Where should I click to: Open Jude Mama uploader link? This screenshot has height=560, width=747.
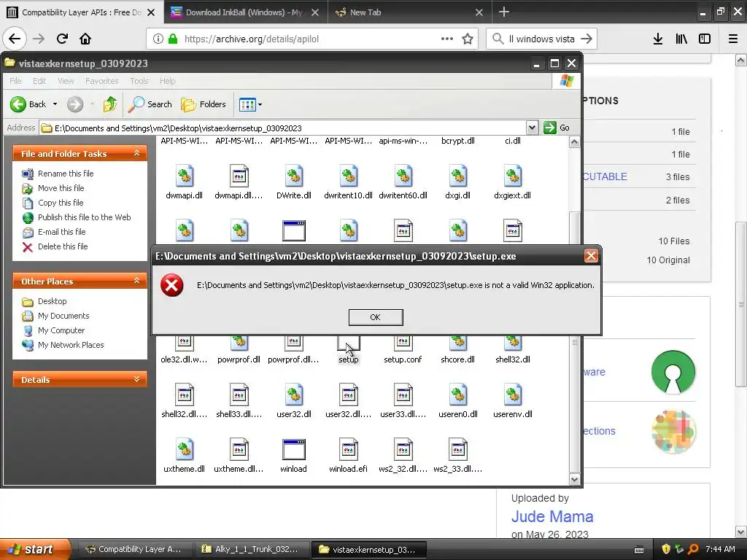tap(552, 516)
